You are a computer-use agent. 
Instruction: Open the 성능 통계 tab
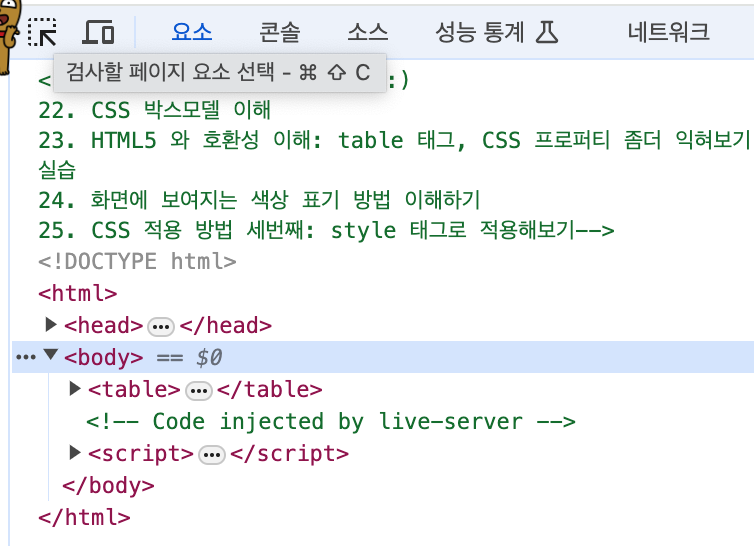tap(496, 32)
